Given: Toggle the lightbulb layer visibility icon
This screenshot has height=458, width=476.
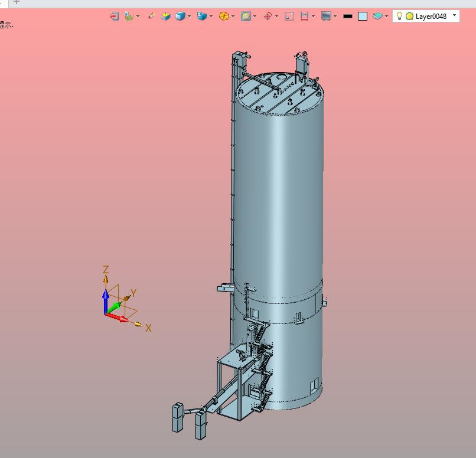Looking at the screenshot, I should point(399,16).
